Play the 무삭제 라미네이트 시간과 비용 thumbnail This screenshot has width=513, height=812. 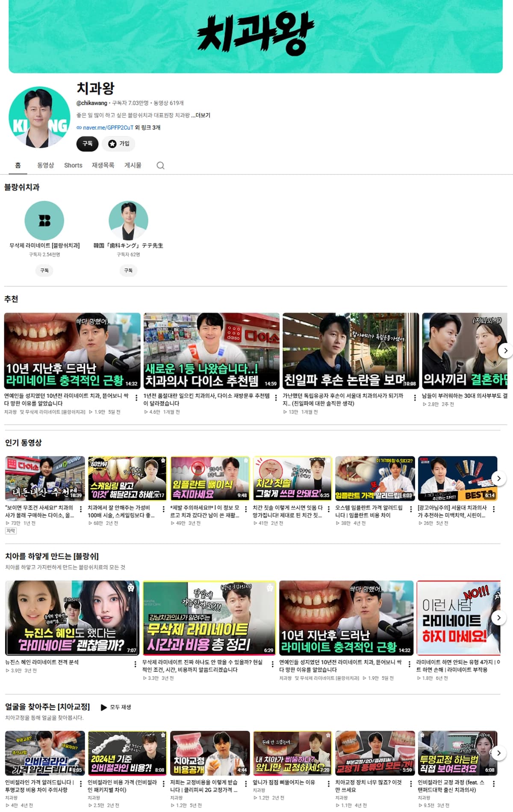209,618
